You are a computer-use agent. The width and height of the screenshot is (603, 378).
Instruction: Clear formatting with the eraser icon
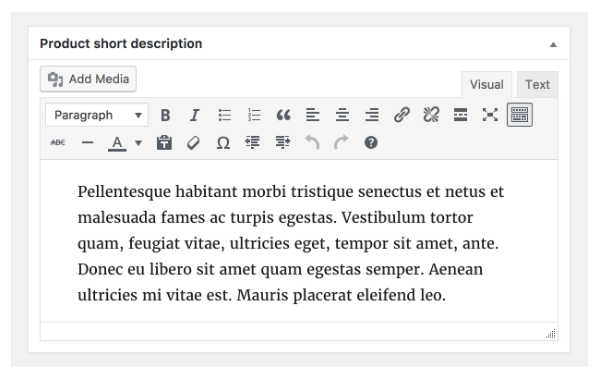[x=193, y=143]
